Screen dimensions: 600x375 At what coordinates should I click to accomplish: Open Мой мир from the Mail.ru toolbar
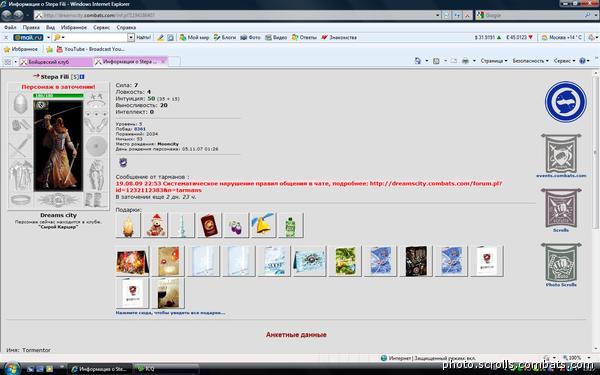coord(194,38)
